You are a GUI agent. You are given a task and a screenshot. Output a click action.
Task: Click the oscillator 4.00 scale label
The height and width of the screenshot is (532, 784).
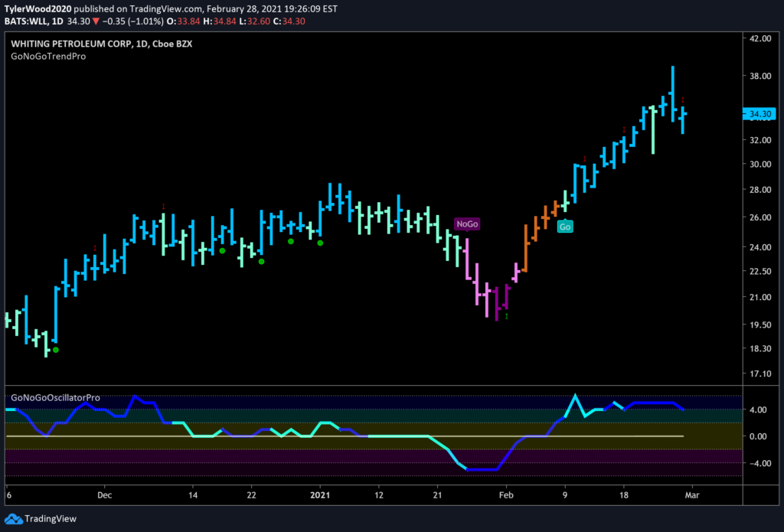(x=759, y=410)
